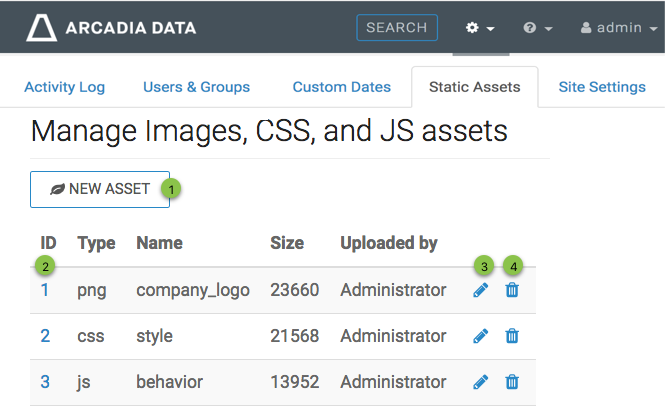Click the SEARCH button
This screenshot has width=665, height=417.
tap(397, 28)
